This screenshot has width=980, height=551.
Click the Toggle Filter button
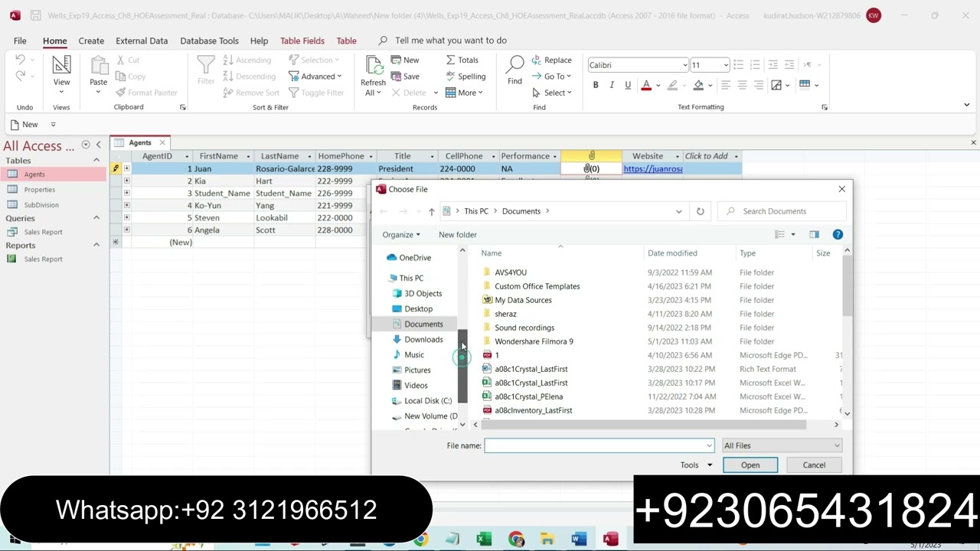(315, 93)
